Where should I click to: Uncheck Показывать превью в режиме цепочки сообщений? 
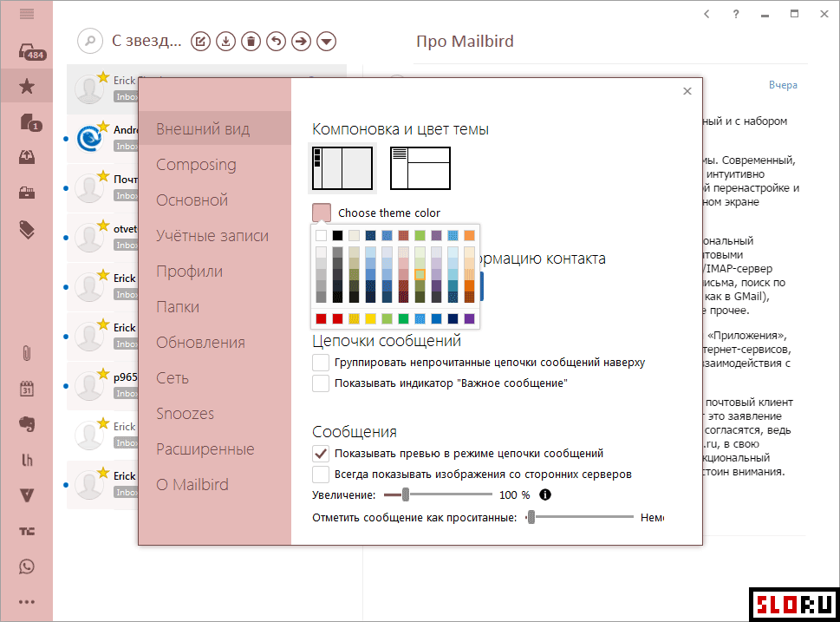[x=321, y=454]
